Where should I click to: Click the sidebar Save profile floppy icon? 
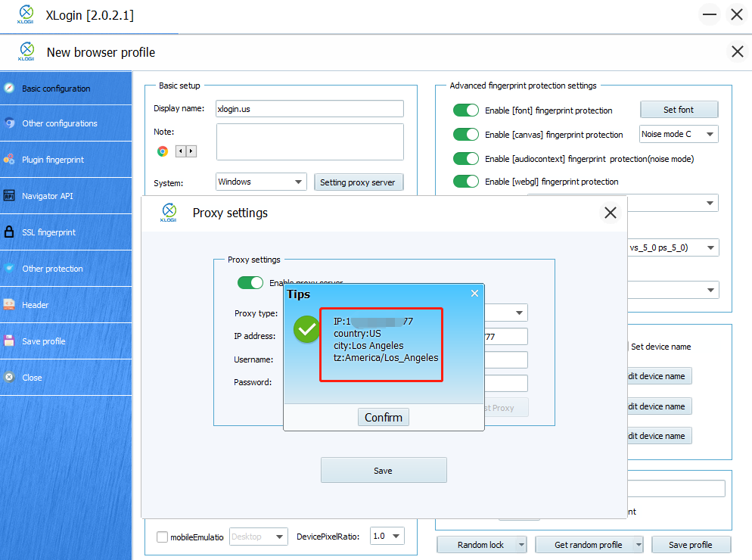[x=9, y=341]
